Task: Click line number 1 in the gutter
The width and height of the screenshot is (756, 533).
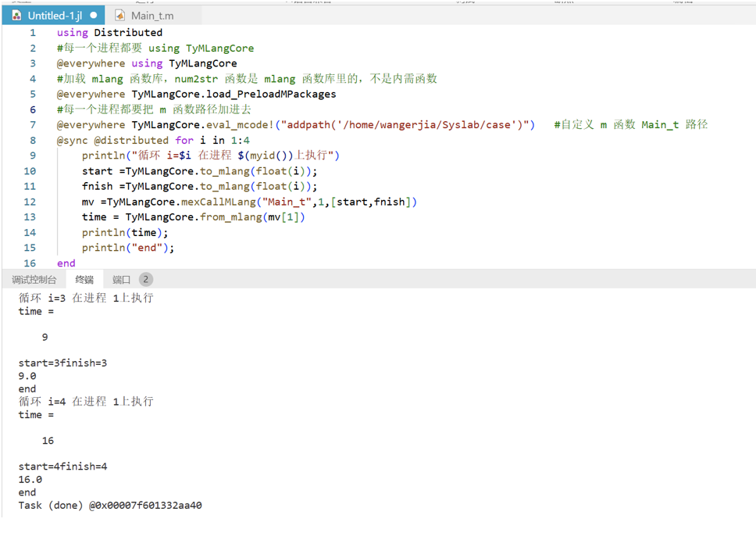Action: tap(33, 33)
